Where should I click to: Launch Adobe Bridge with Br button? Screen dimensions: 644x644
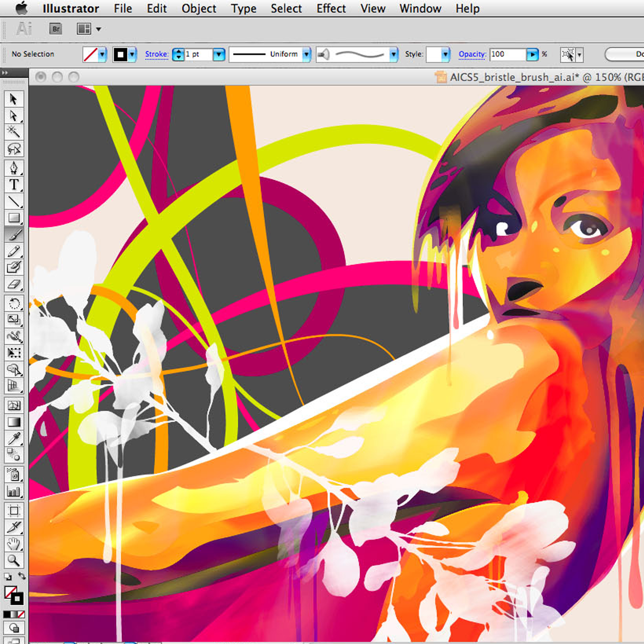pyautogui.click(x=56, y=29)
